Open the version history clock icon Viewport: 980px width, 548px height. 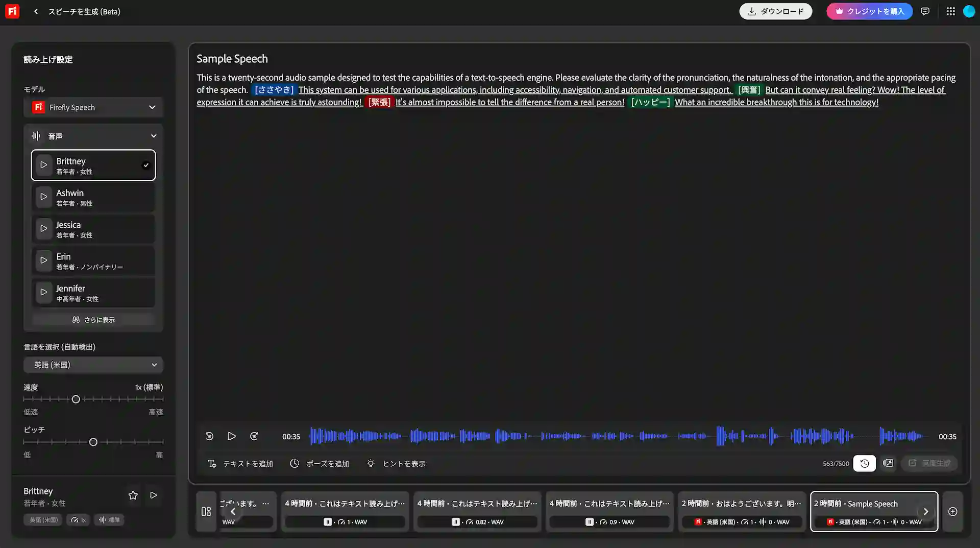point(864,463)
